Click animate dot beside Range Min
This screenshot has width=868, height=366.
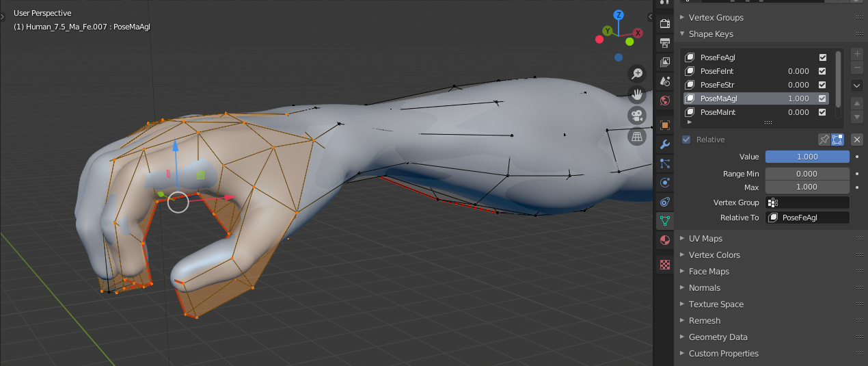tap(857, 174)
